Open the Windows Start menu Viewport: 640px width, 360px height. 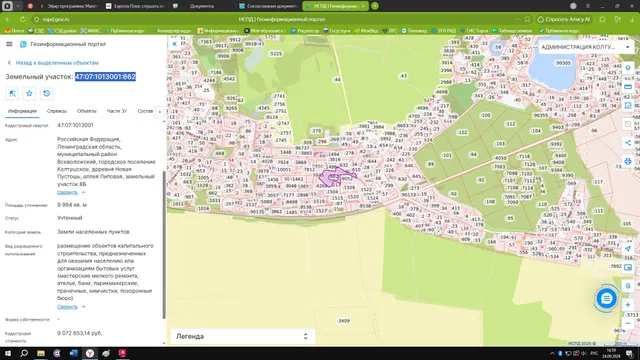pyautogui.click(x=8, y=353)
